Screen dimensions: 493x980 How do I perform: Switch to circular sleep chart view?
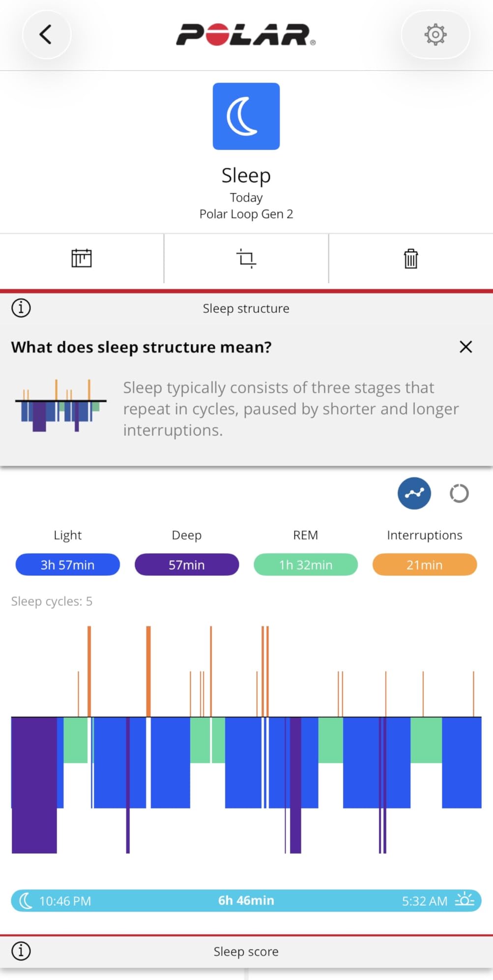[459, 493]
